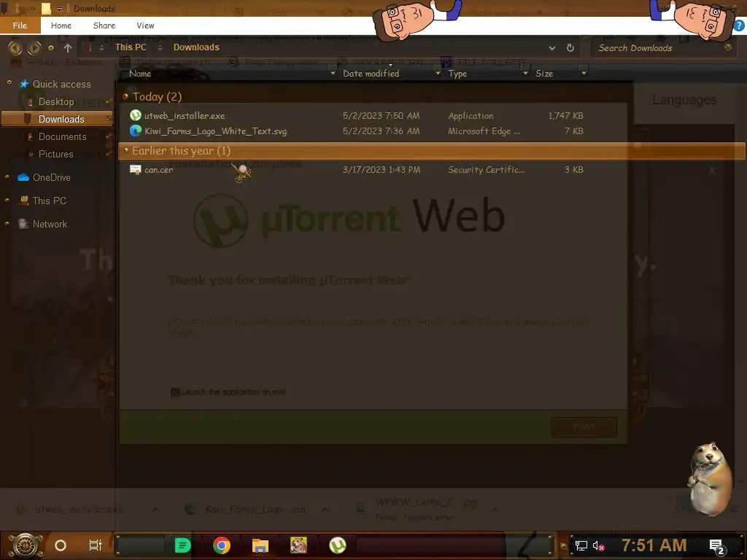
Task: Open the Type column filter dropdown
Action: 525,74
